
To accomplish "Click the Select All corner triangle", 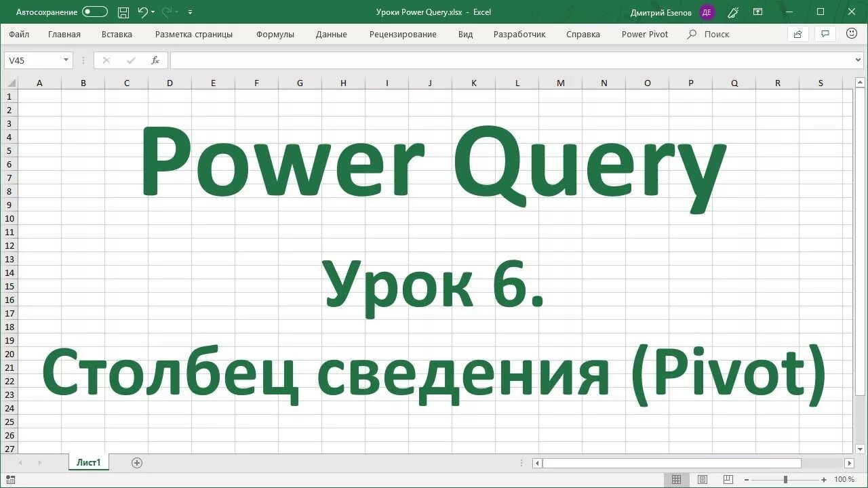I will [11, 83].
